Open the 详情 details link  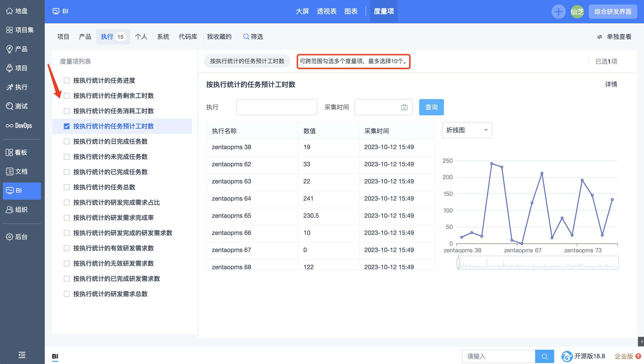click(x=611, y=85)
